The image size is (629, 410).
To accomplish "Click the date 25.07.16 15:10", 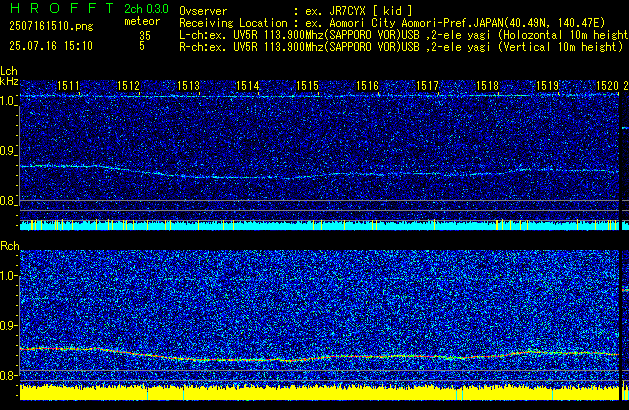I will click(51, 46).
